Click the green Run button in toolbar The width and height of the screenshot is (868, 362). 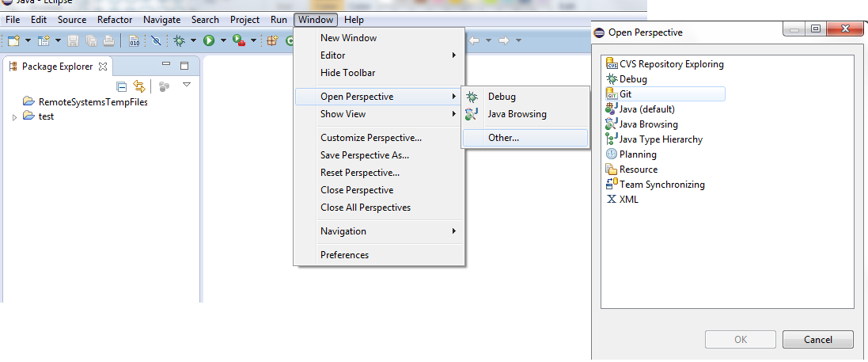(x=209, y=40)
